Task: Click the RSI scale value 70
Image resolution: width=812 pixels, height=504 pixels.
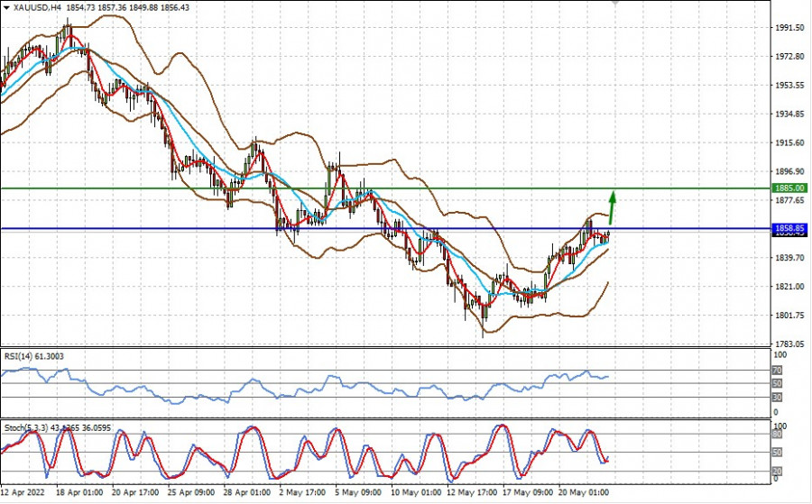Action: pyautogui.click(x=777, y=371)
